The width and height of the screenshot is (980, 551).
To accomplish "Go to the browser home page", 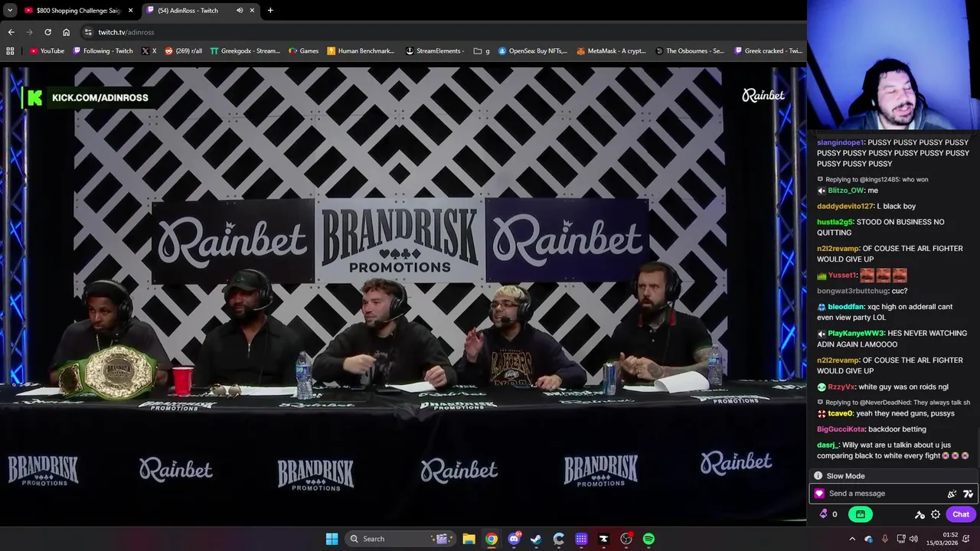I will coord(66,32).
